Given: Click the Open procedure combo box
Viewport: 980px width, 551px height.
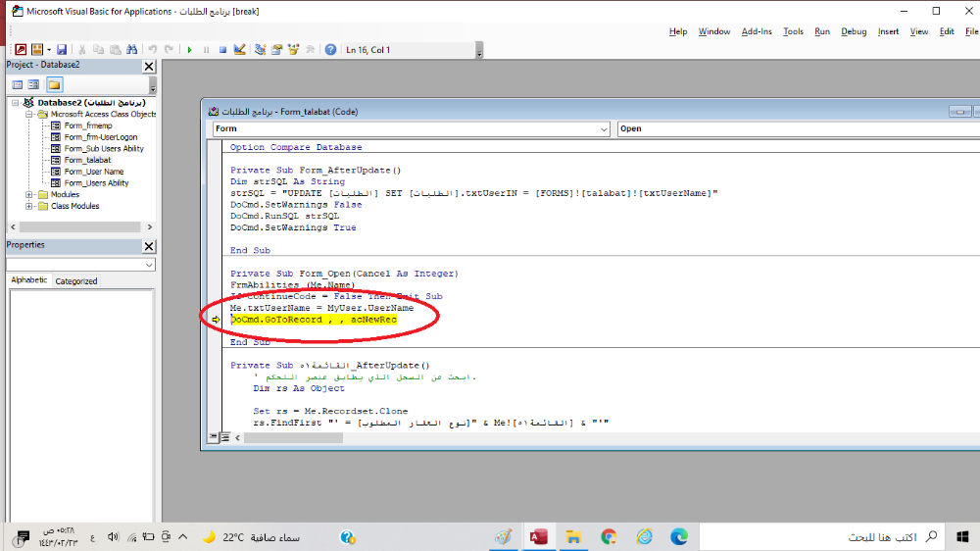Looking at the screenshot, I should [x=798, y=128].
